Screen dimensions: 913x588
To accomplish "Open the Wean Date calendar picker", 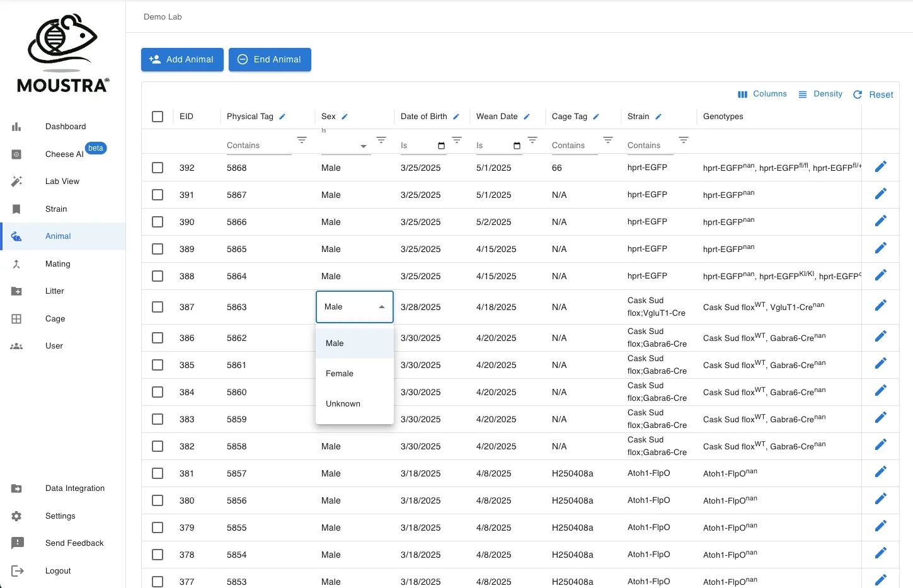I will [x=517, y=145].
